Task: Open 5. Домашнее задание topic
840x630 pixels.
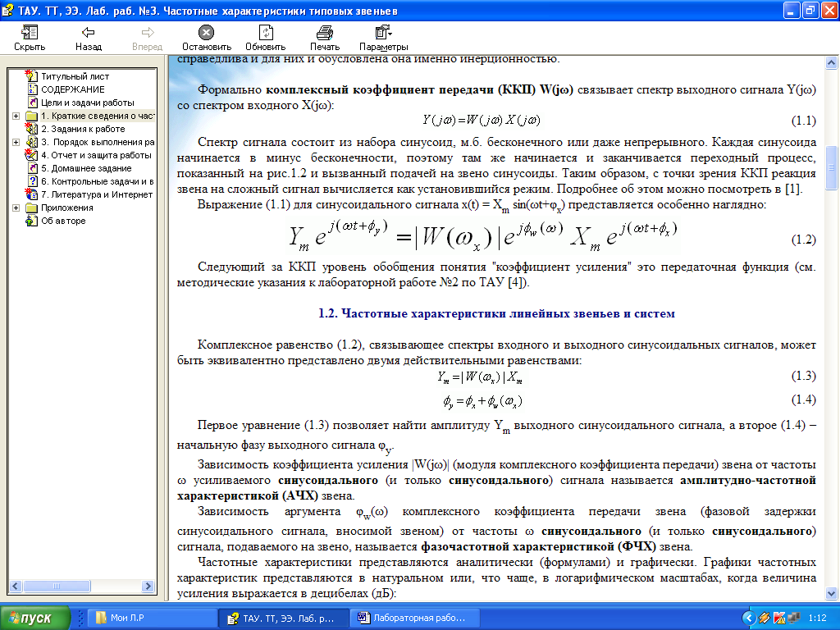Action: point(86,168)
